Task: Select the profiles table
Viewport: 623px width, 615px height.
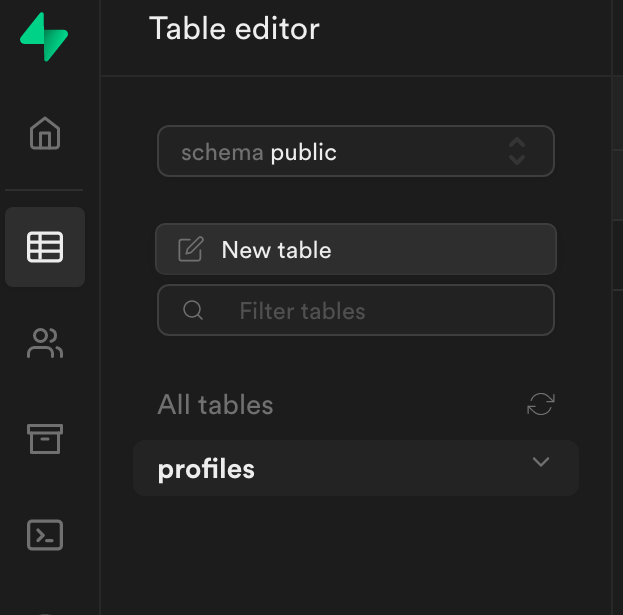Action: tap(356, 468)
